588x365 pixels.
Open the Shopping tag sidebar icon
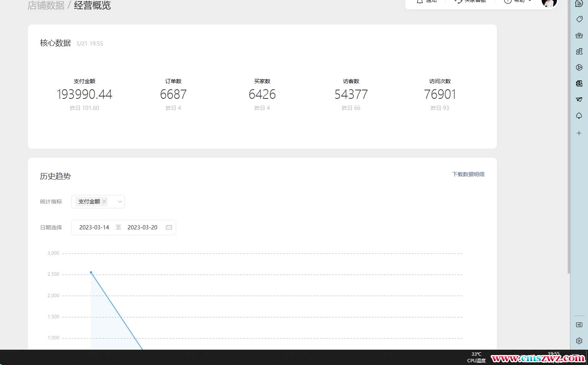[x=579, y=19]
